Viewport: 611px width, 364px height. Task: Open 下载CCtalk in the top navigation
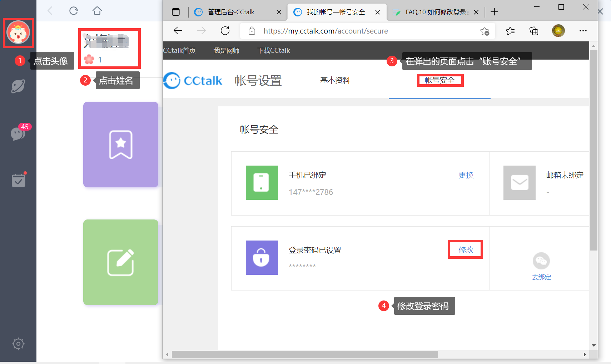tap(274, 51)
